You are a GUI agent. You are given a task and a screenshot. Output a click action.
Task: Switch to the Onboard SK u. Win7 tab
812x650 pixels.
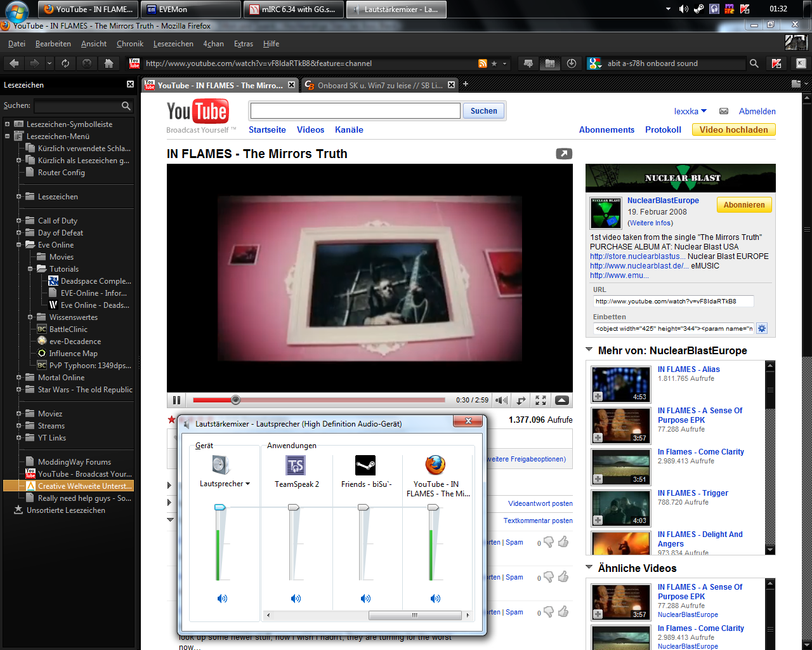pos(379,85)
